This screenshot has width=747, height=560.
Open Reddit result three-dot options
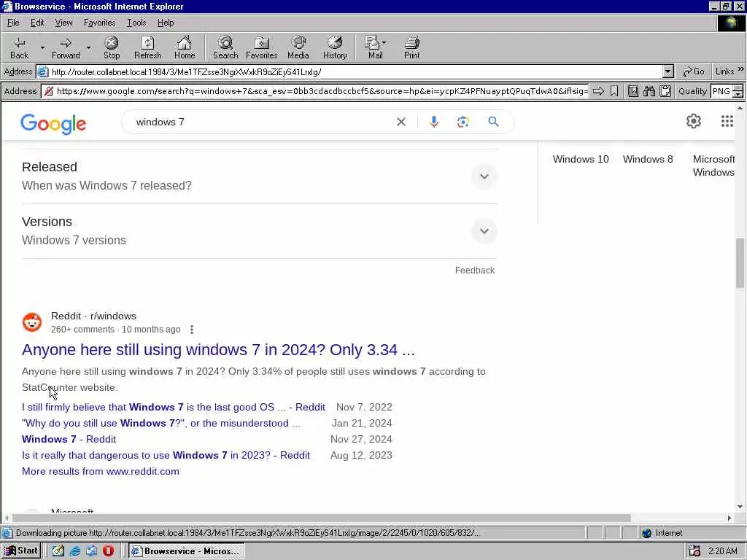click(x=192, y=330)
